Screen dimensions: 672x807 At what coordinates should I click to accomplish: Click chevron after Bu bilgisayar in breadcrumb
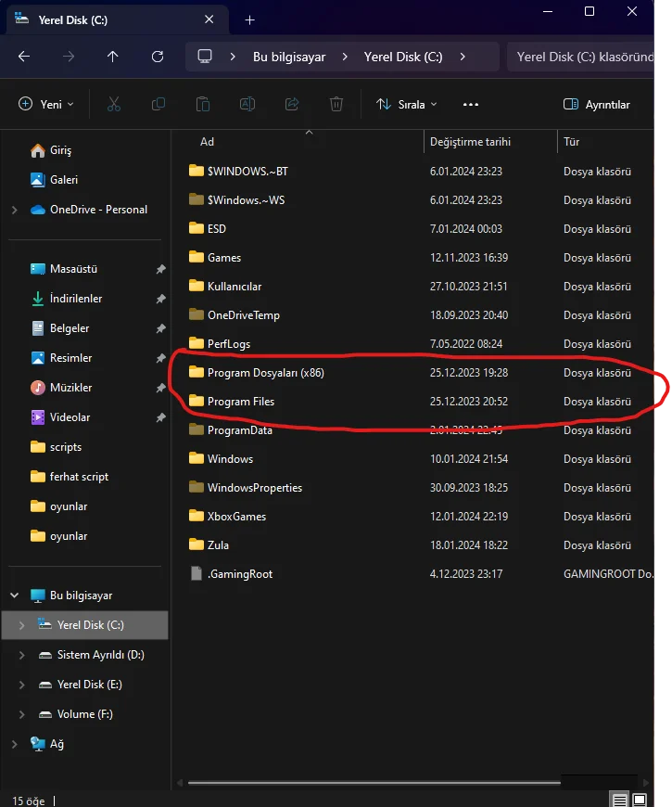pyautogui.click(x=345, y=57)
